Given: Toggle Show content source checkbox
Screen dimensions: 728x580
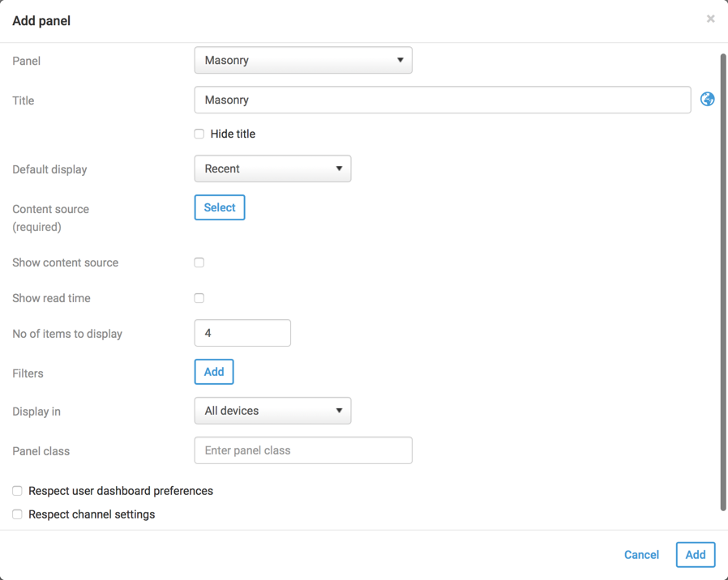Looking at the screenshot, I should click(x=199, y=262).
